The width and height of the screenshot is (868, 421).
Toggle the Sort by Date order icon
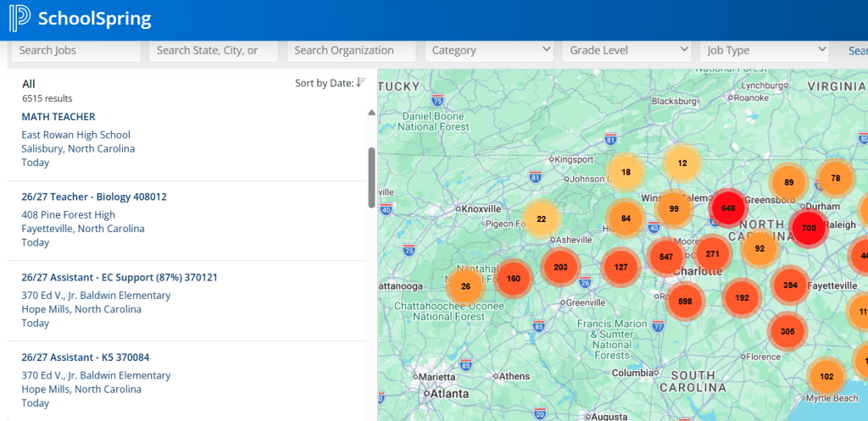click(x=361, y=82)
